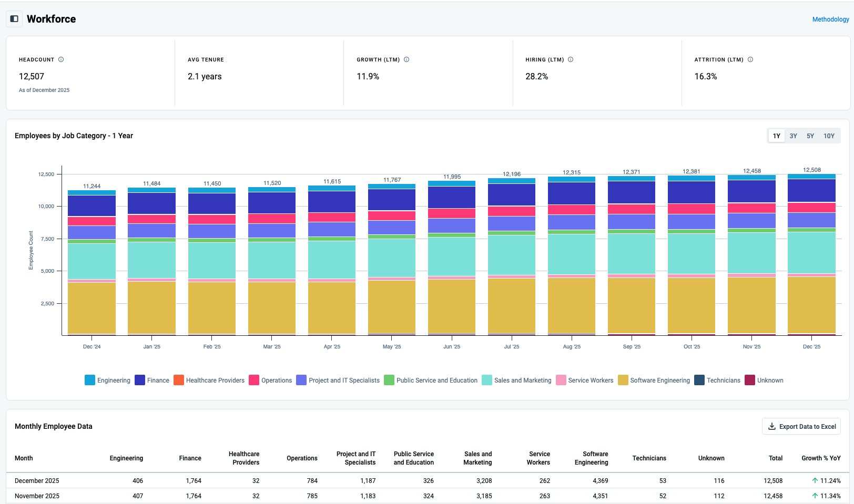This screenshot has height=504, width=854.
Task: Click the Headcount info icon
Action: (x=61, y=59)
